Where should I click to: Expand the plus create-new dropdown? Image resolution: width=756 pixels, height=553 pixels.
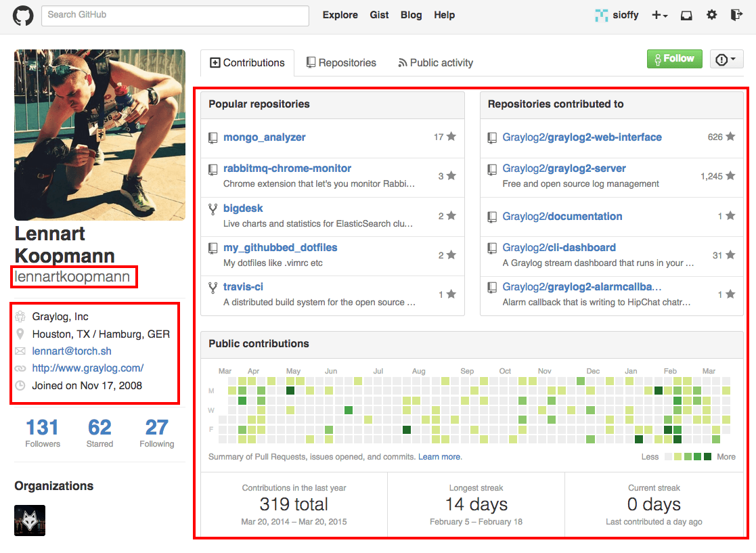[660, 16]
